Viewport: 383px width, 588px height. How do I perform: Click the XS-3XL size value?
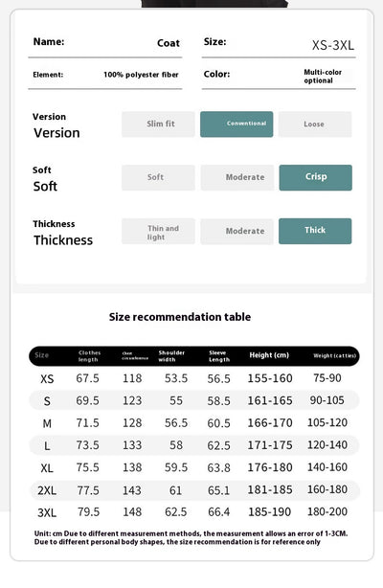(333, 45)
